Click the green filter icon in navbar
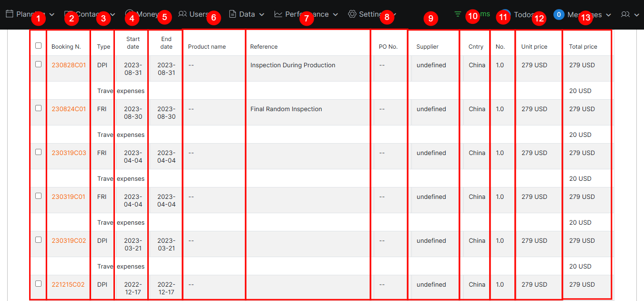This screenshot has height=301, width=644. (x=458, y=14)
